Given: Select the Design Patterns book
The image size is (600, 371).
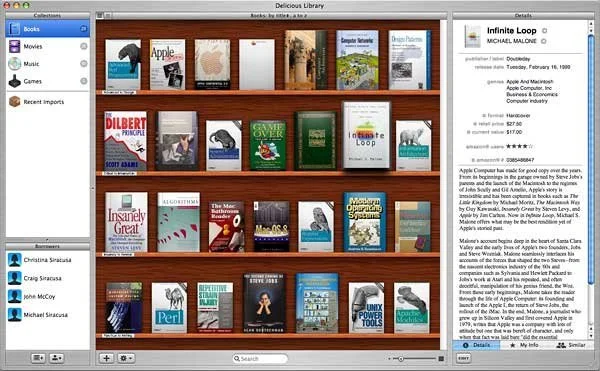Looking at the screenshot, I should [x=410, y=60].
